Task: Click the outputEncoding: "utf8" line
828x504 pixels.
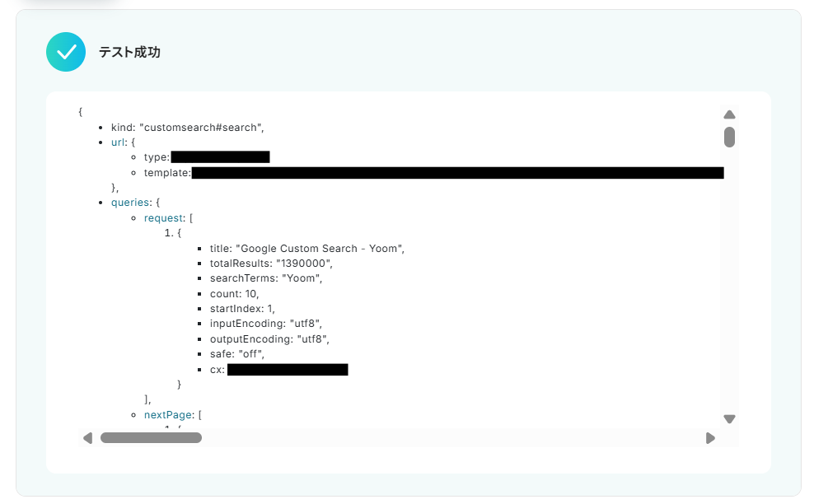Action: coord(269,338)
